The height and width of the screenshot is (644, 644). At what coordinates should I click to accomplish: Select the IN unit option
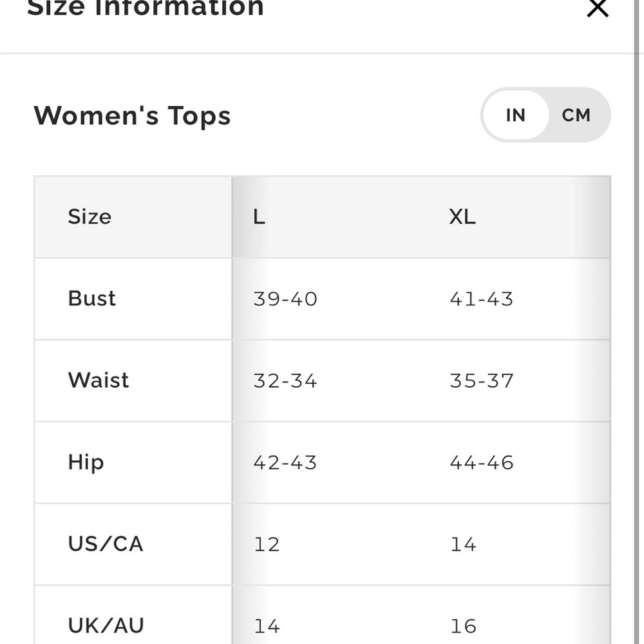pos(515,115)
